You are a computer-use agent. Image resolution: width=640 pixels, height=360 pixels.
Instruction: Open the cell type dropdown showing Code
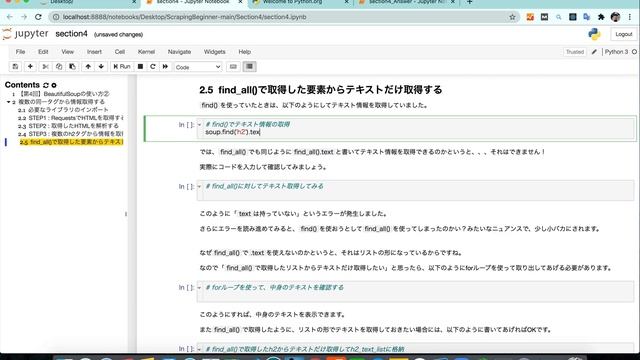point(198,67)
